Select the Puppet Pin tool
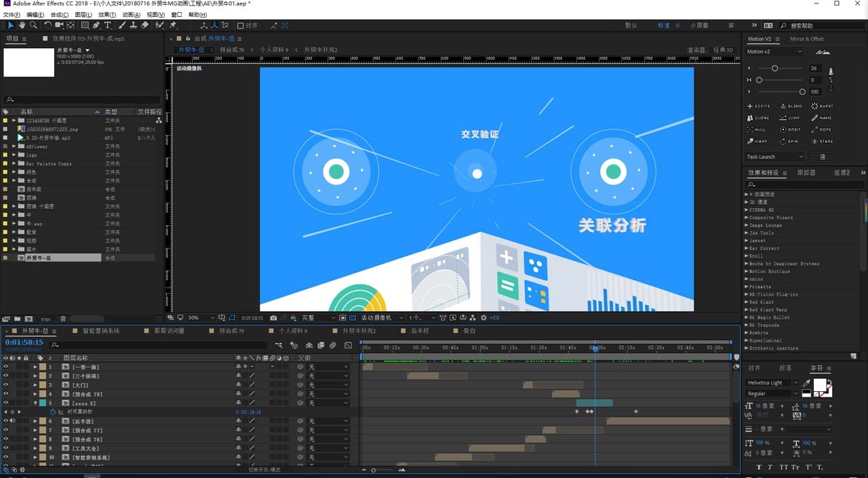 pyautogui.click(x=173, y=25)
